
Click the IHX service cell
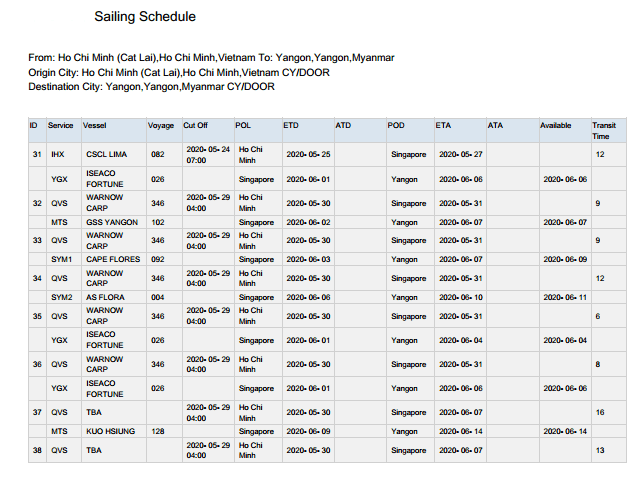pos(57,154)
